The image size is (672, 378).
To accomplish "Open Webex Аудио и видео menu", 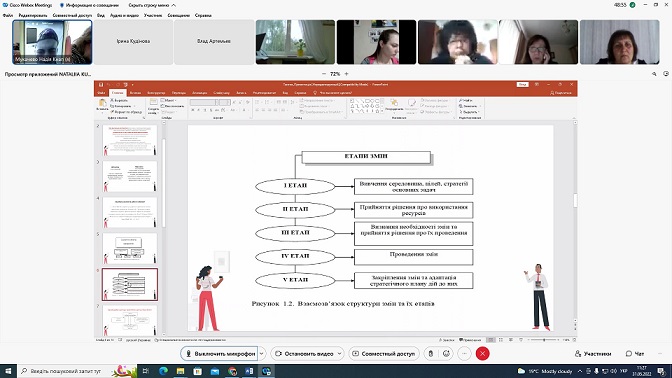I will tap(124, 15).
